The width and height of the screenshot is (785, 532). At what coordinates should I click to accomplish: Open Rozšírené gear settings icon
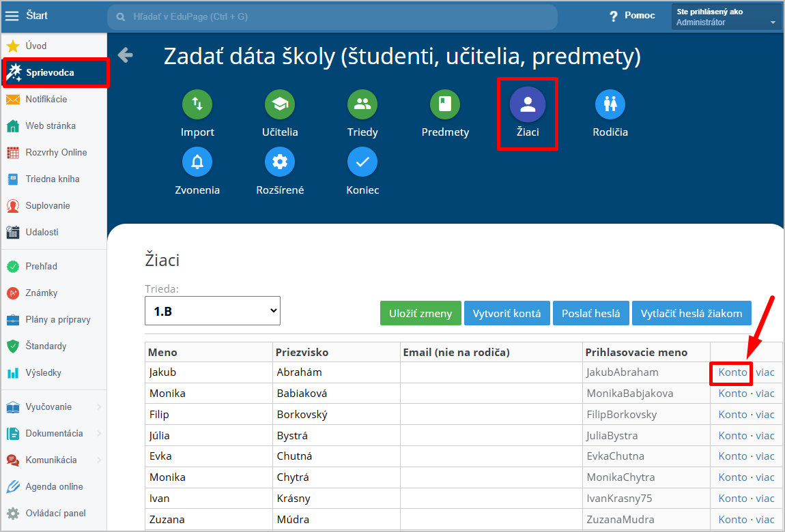280,162
